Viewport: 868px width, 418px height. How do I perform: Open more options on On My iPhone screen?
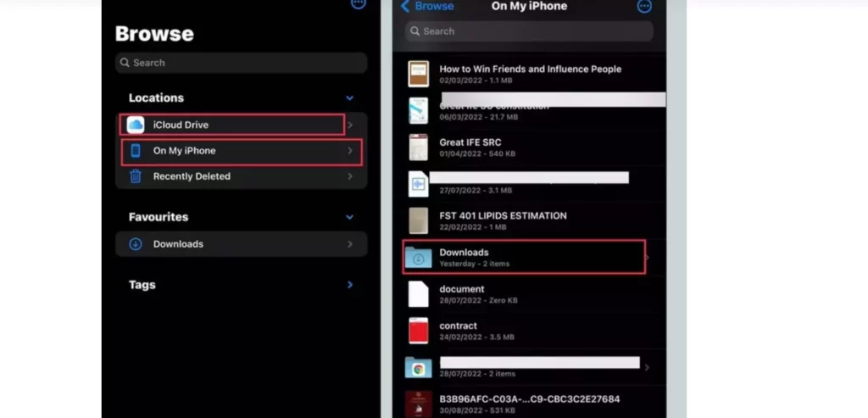[644, 6]
